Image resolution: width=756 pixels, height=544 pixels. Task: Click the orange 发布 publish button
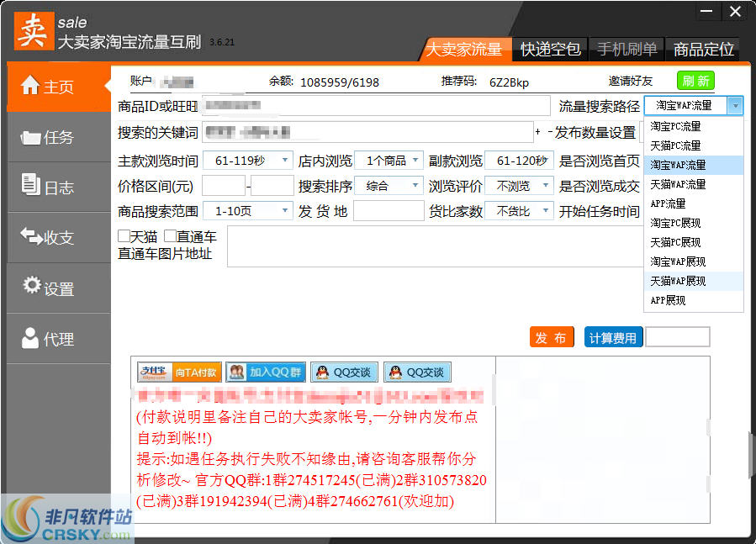[552, 337]
